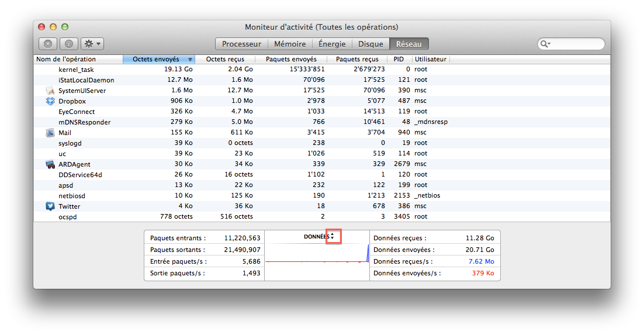This screenshot has height=335, width=644.
Task: Click the Twitter bird icon
Action: click(50, 206)
